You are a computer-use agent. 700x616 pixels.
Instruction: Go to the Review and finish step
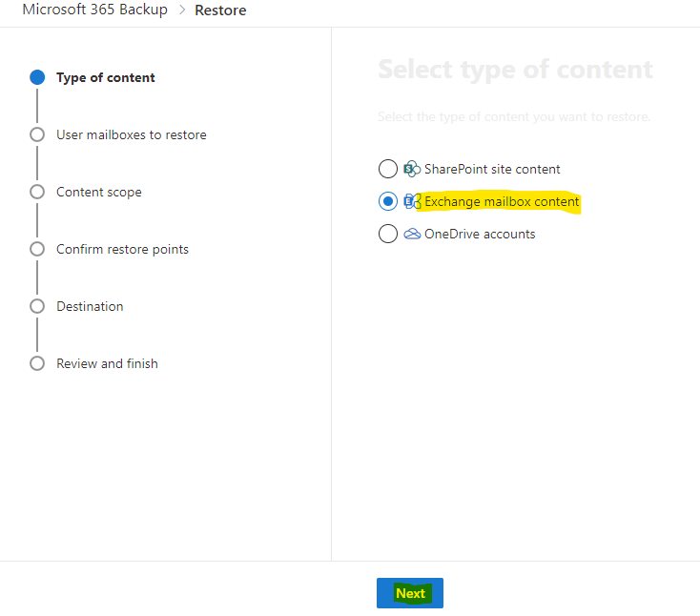tap(107, 363)
